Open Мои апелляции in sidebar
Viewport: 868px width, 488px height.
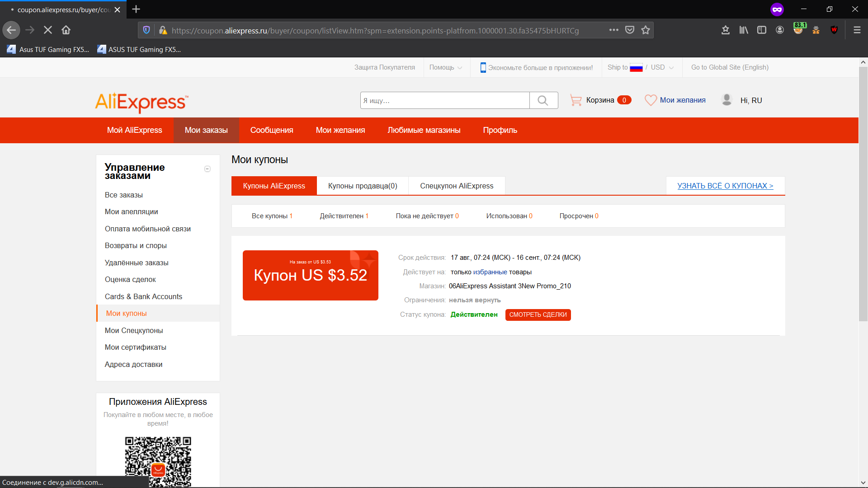click(132, 211)
